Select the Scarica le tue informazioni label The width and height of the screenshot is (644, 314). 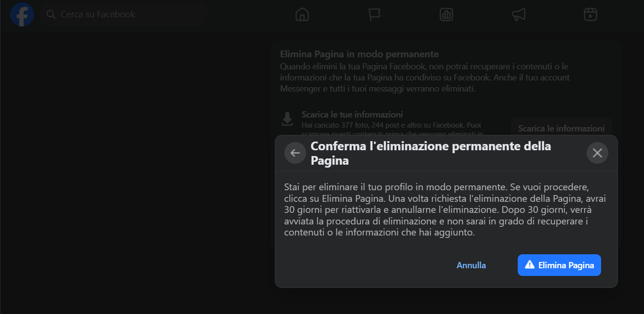point(352,115)
